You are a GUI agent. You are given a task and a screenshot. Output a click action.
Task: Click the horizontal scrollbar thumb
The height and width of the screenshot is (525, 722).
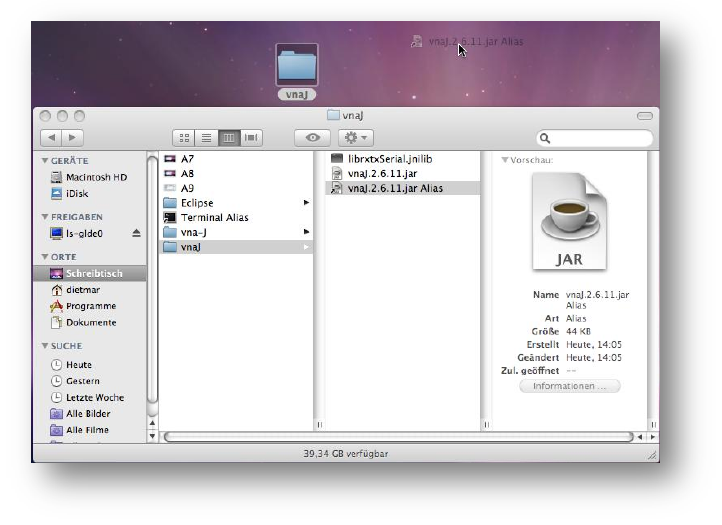point(399,437)
